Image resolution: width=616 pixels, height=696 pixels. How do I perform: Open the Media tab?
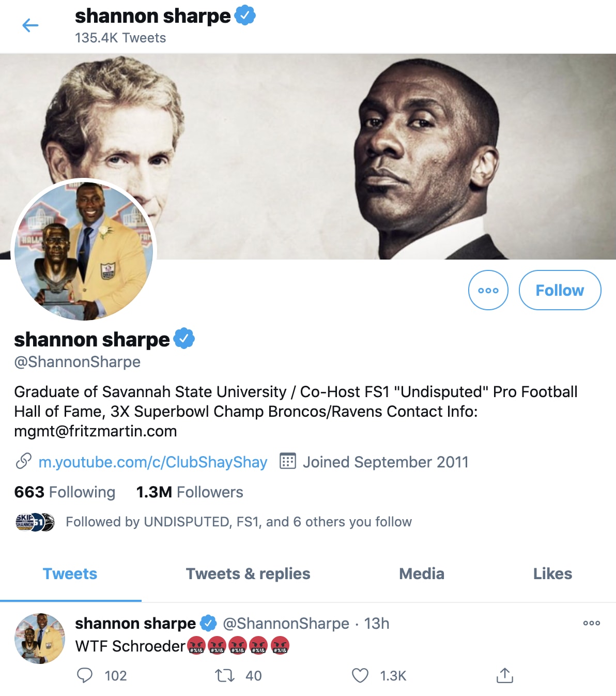422,574
